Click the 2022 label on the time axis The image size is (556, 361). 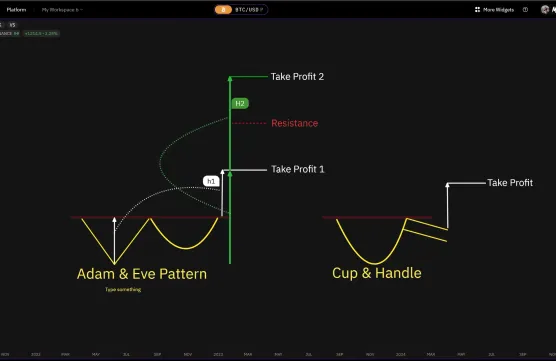pos(35,354)
